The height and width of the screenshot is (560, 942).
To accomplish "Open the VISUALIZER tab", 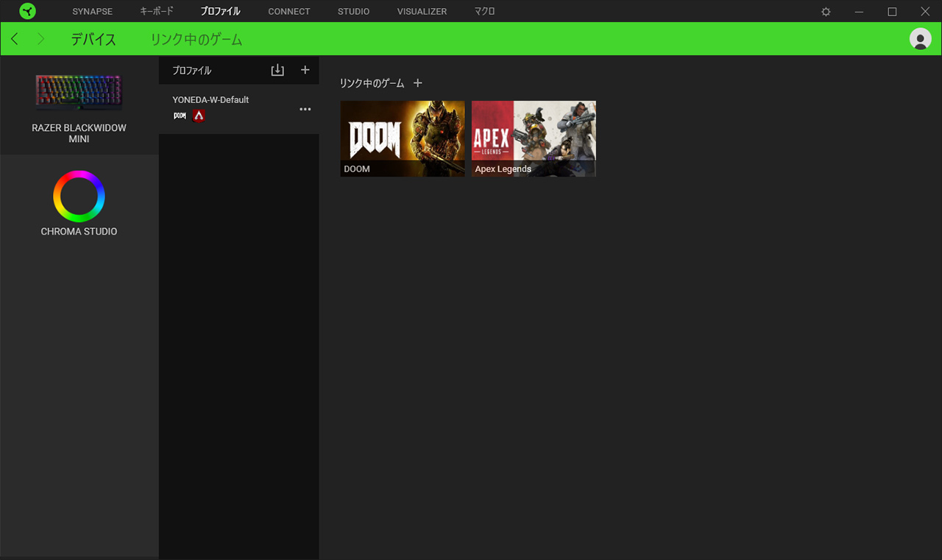I will (x=422, y=12).
